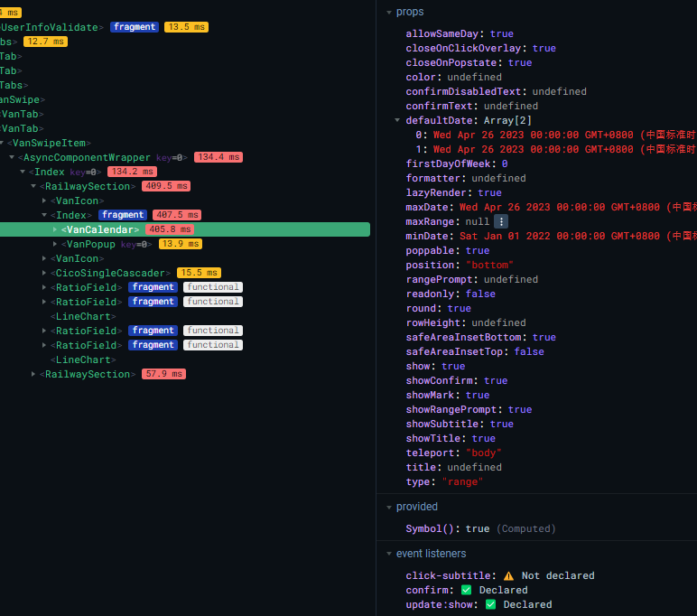
Task: Click the minDate Sat Jan 01 2022 value
Action: pos(578,236)
